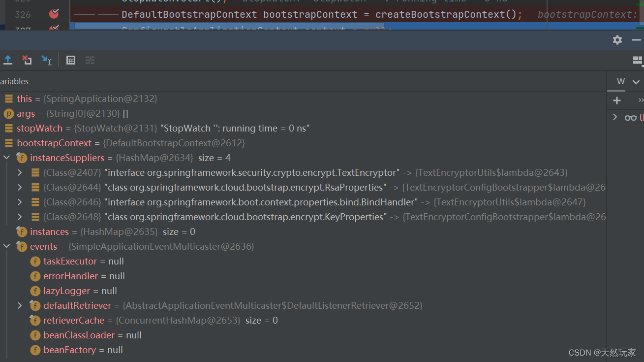Viewport: 644px width, 362px height.
Task: Open the watches tab dropdown chevron
Action: pos(636,82)
